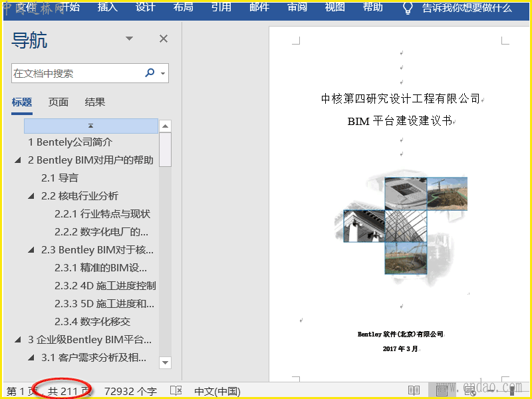Image resolution: width=532 pixels, height=399 pixels.
Task: Collapse heading 2 Bentley BIM对用户的帮助
Action: [18, 160]
